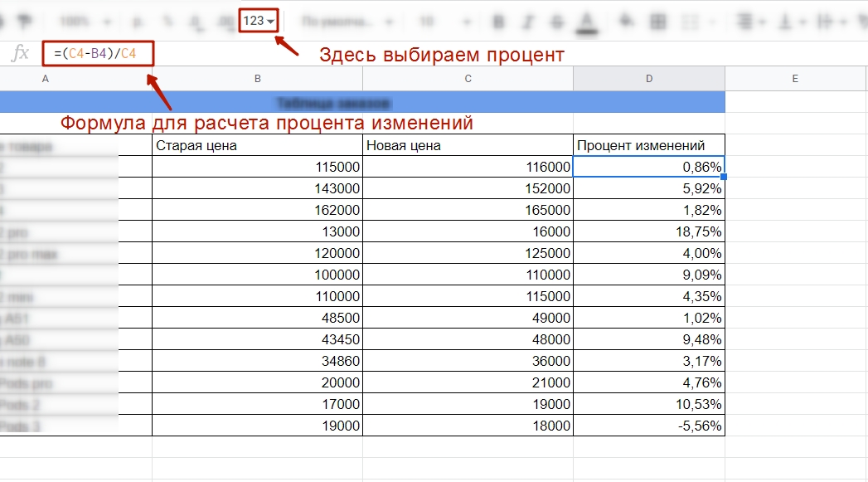
Task: Toggle italic formatting in toolbar
Action: pos(528,22)
